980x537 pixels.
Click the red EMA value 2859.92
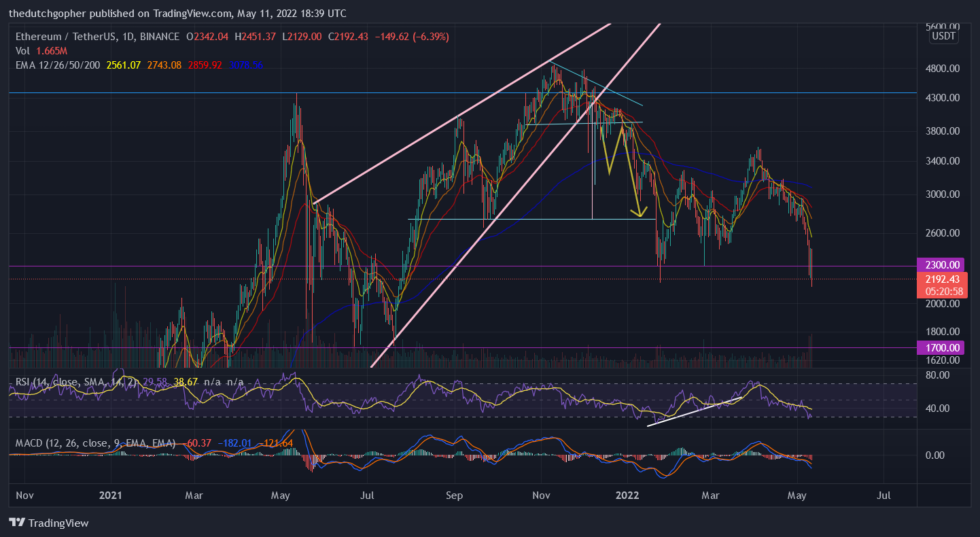[x=205, y=65]
